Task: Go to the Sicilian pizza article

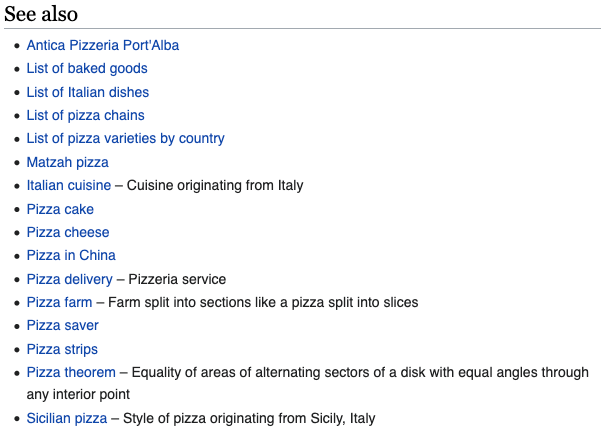Action: point(67,418)
